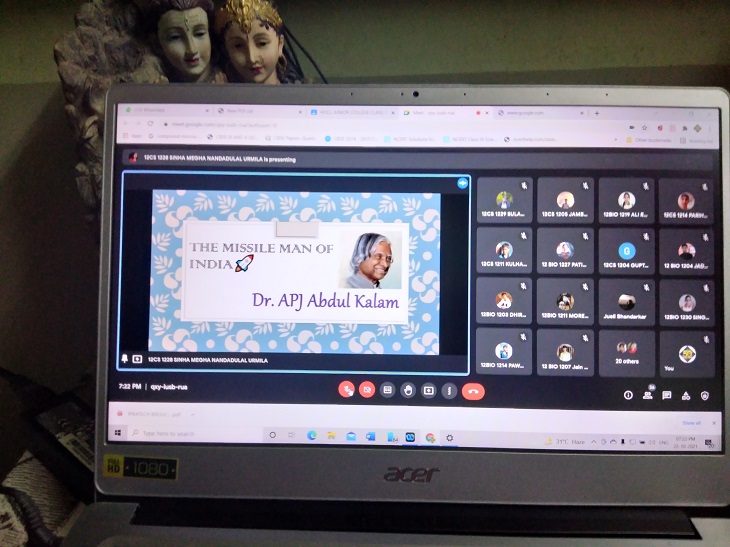This screenshot has height=547, width=730.
Task: Toggle closed captions button
Action: pos(388,390)
